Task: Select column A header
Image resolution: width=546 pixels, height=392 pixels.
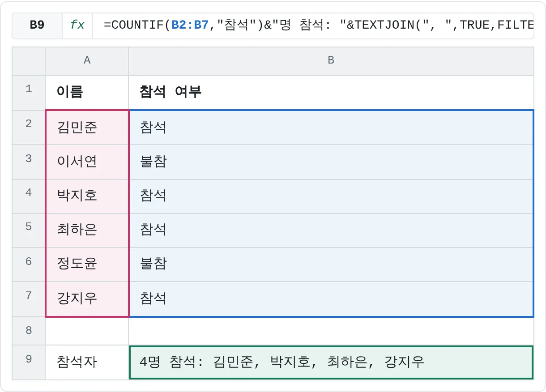Action: [87, 60]
